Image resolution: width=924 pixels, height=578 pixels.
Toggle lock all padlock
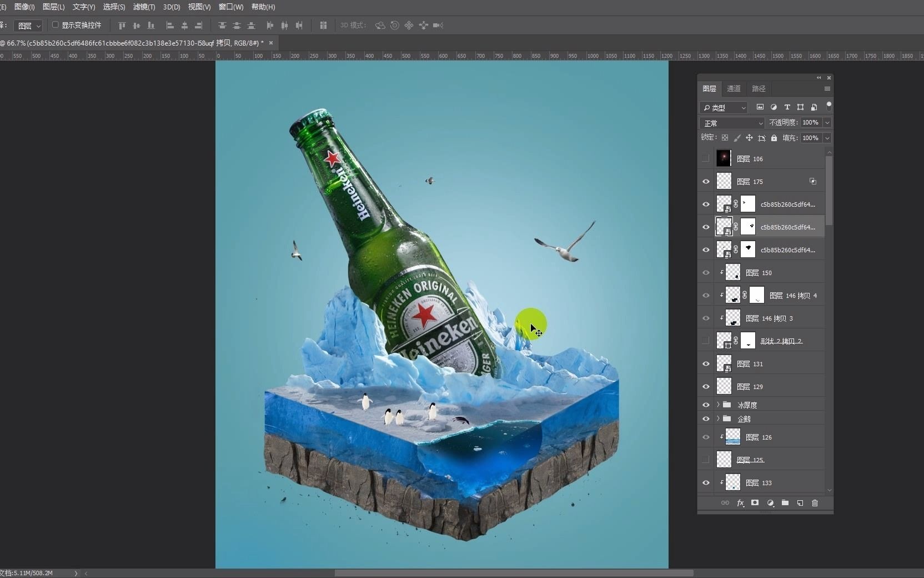(x=774, y=138)
